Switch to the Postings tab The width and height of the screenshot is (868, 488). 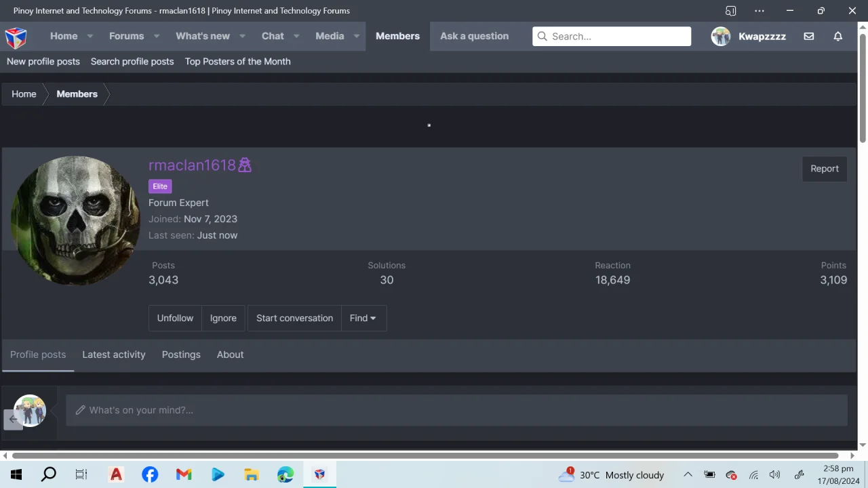(181, 354)
